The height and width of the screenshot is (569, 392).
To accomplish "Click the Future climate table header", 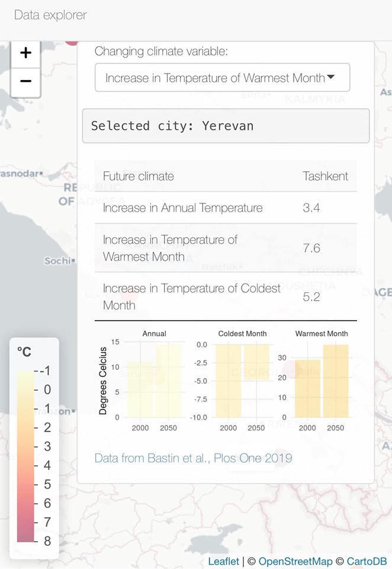I will [139, 176].
